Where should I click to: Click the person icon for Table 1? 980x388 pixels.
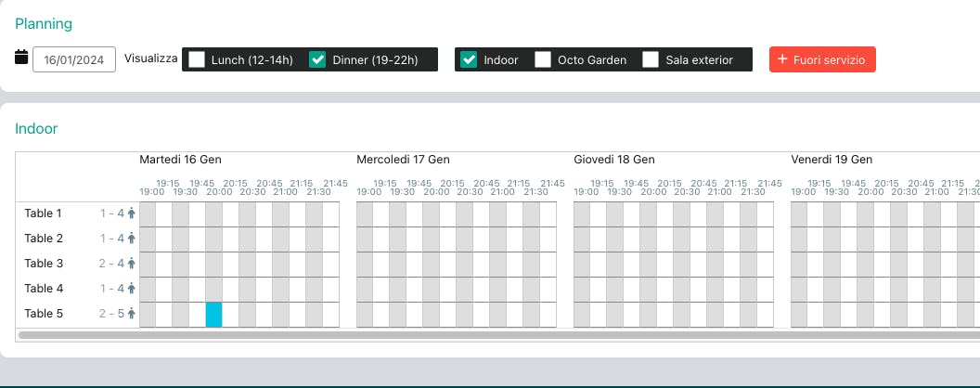pos(131,213)
